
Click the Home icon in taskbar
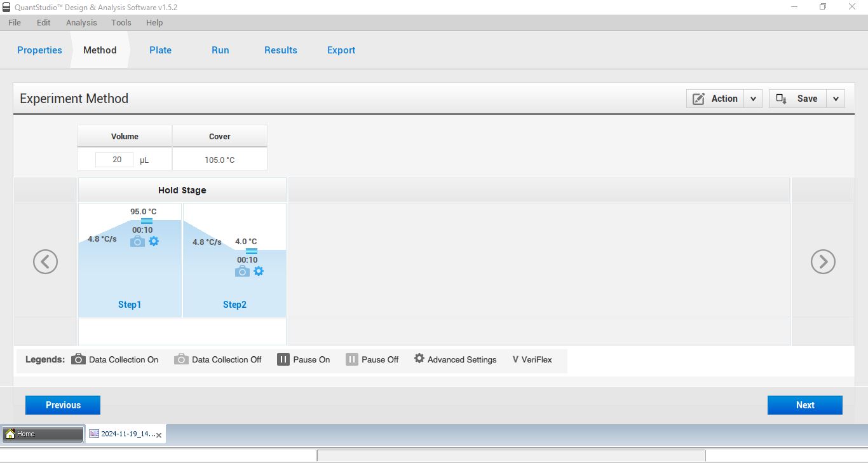10,434
